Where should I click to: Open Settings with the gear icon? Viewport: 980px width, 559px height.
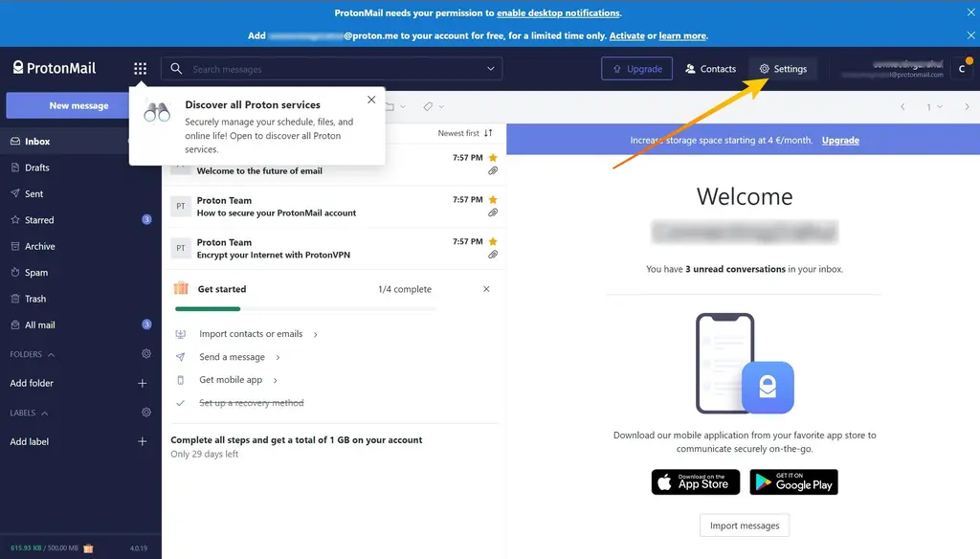783,69
